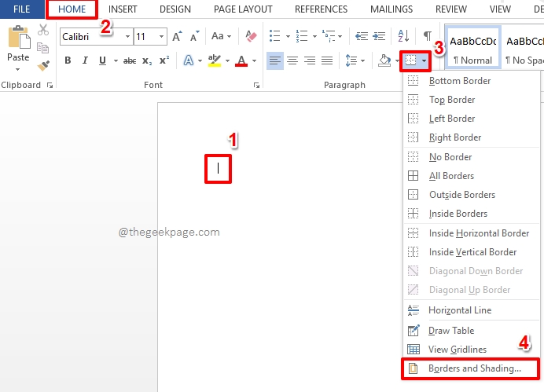
Task: Open the font size 11 dropdown
Action: pyautogui.click(x=161, y=36)
